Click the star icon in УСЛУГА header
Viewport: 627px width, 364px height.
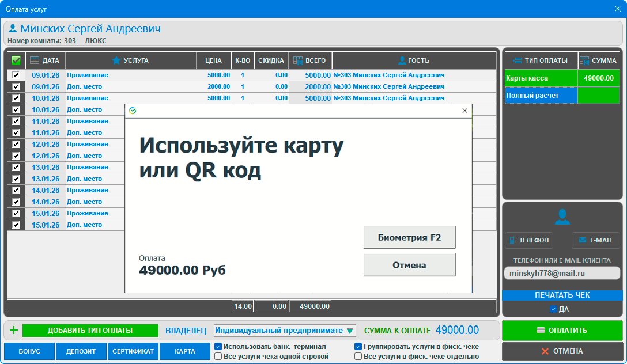click(116, 60)
